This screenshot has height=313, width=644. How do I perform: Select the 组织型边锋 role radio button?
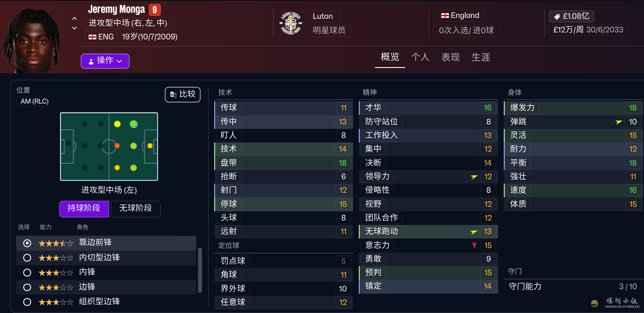(x=27, y=302)
